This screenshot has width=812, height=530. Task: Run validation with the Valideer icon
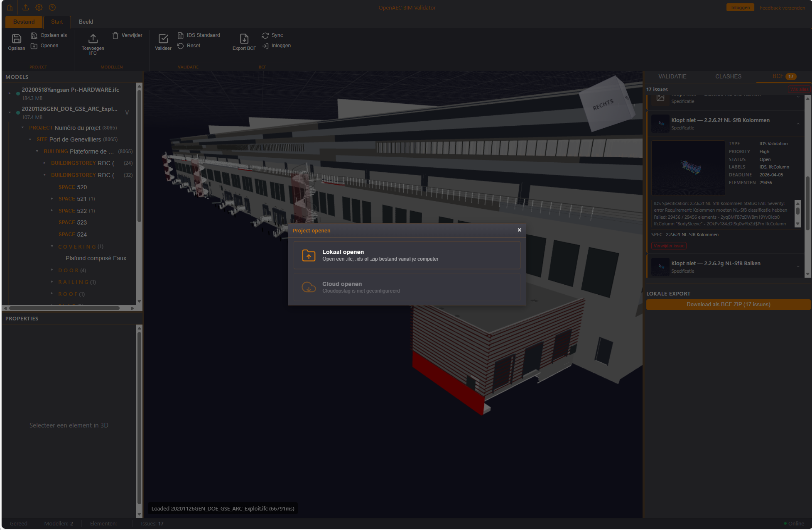163,42
